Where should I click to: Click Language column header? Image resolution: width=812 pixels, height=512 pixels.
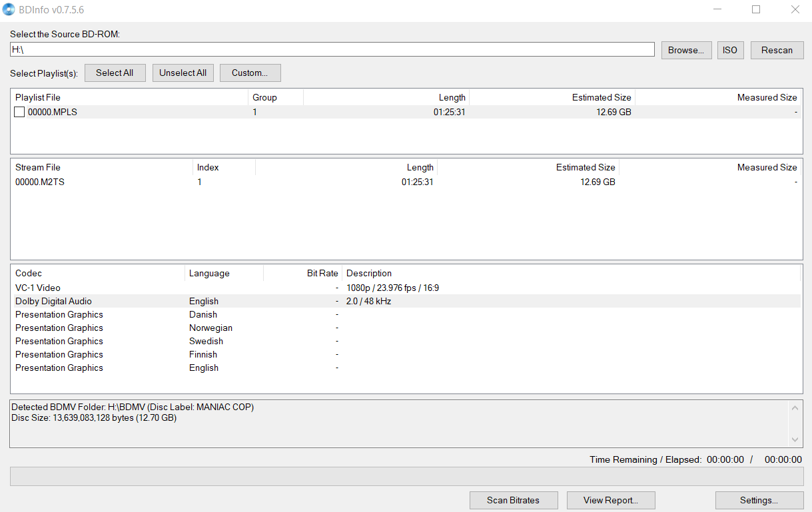(224, 273)
